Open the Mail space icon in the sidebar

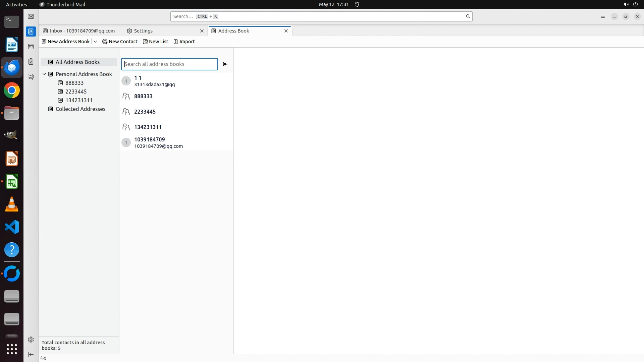[31, 16]
